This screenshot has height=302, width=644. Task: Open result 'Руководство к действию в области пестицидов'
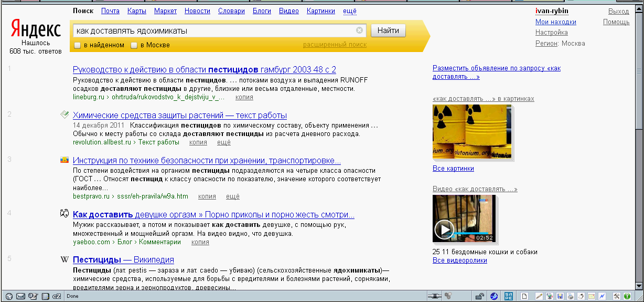(205, 69)
